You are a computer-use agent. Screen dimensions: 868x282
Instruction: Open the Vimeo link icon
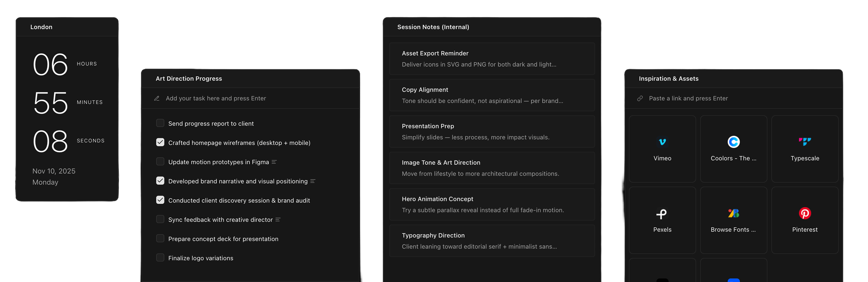point(662,142)
